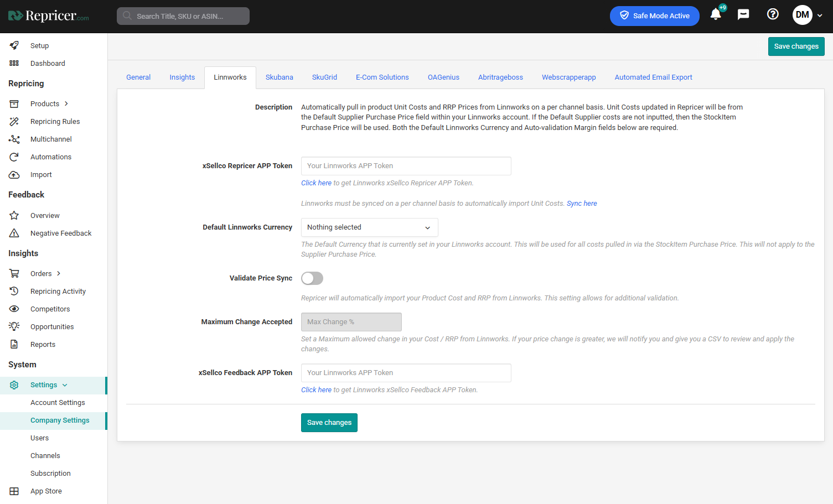The height and width of the screenshot is (504, 833).
Task: Open the help question mark icon
Action: [773, 14]
